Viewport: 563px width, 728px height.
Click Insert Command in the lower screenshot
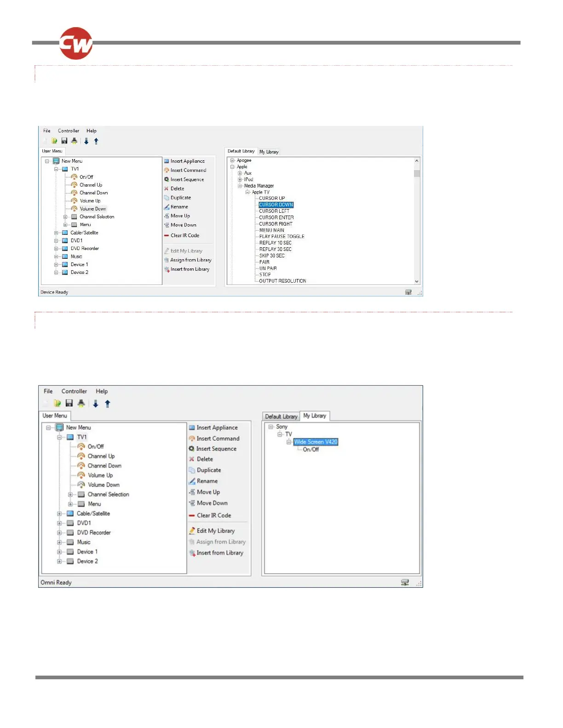pyautogui.click(x=214, y=438)
